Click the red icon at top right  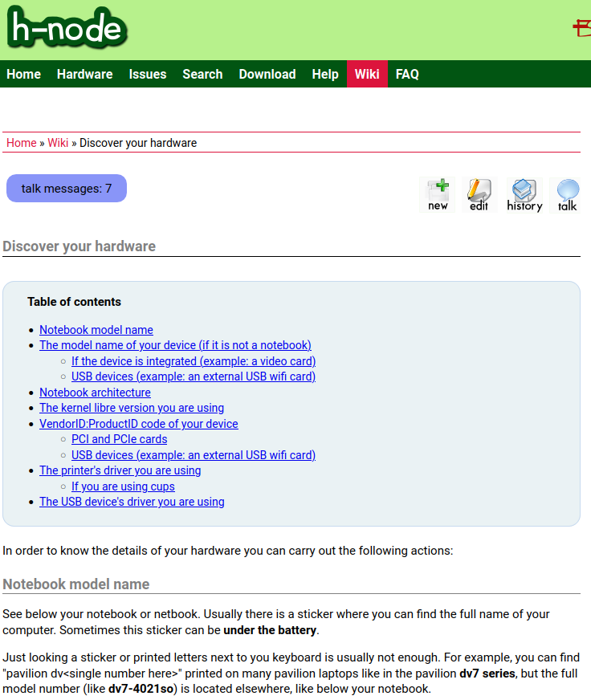tap(581, 28)
